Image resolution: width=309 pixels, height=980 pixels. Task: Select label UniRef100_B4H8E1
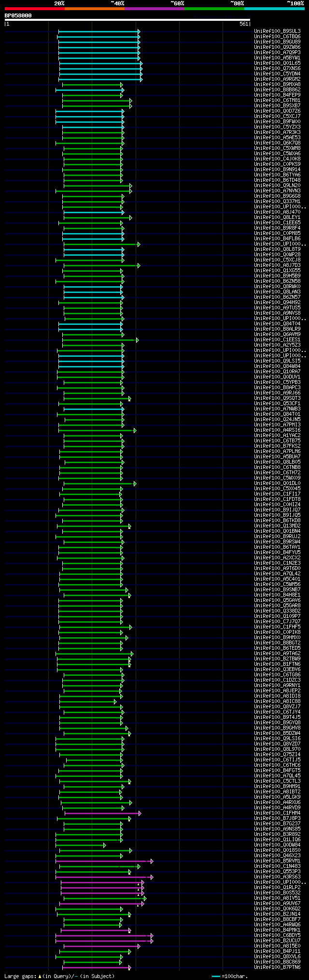277,595
